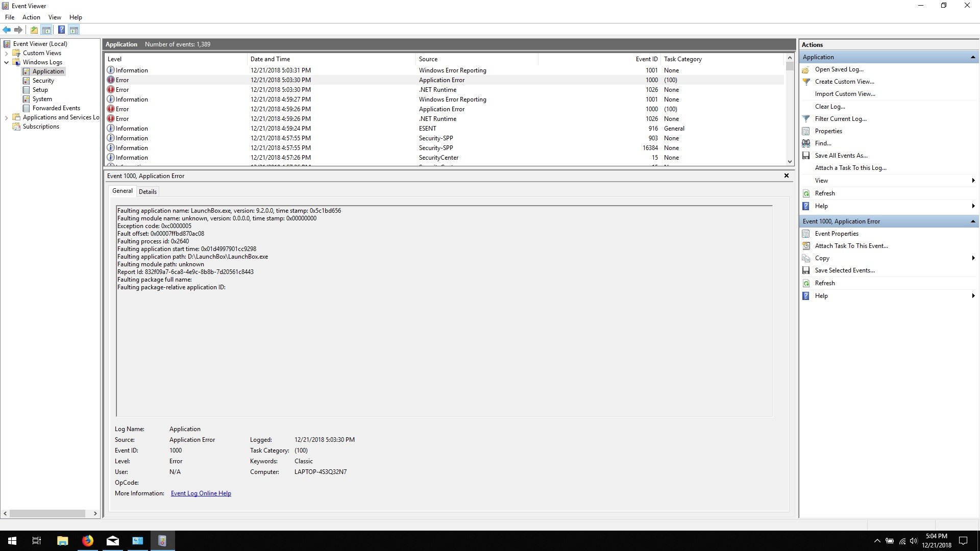Image resolution: width=980 pixels, height=551 pixels.
Task: Show hidden system tray icons
Action: pos(877,541)
